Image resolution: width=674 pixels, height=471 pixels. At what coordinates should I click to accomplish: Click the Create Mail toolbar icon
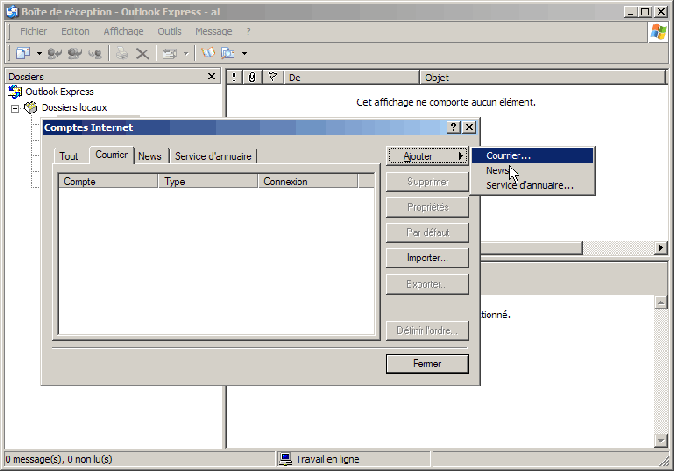pos(23,53)
